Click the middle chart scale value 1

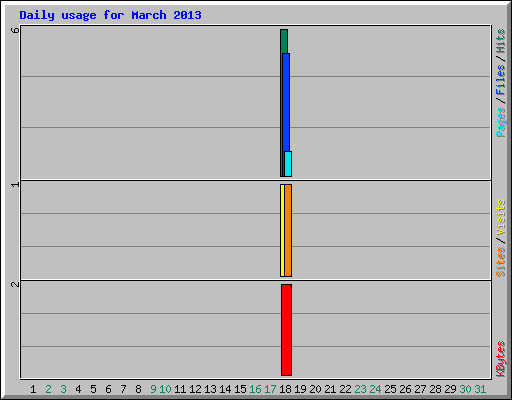tap(15, 184)
